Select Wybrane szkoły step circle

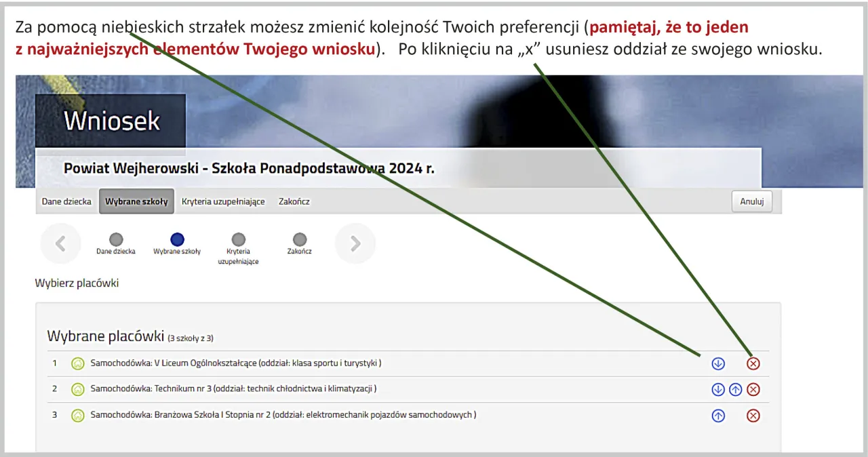(x=177, y=239)
